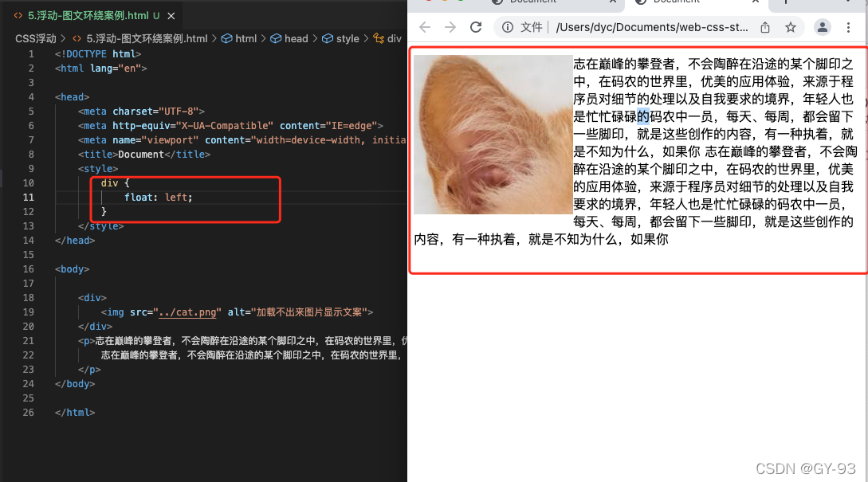Screen dimensions: 868x482
Task: Click the html symbol cube icon in breadcrumb
Action: (227, 39)
